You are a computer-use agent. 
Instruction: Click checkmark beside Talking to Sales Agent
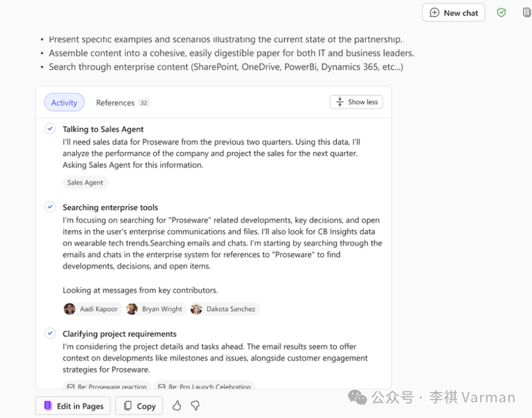(50, 129)
